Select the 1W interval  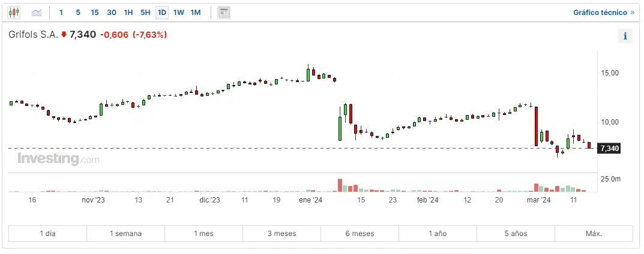point(179,13)
